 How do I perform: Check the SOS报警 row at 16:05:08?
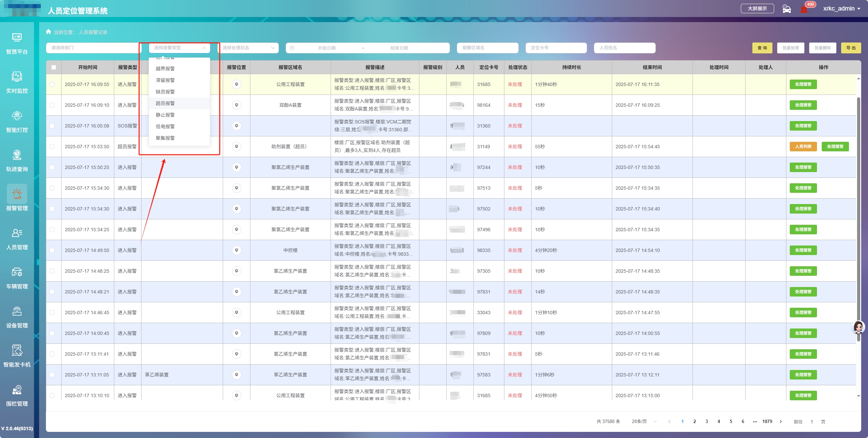pyautogui.click(x=52, y=126)
